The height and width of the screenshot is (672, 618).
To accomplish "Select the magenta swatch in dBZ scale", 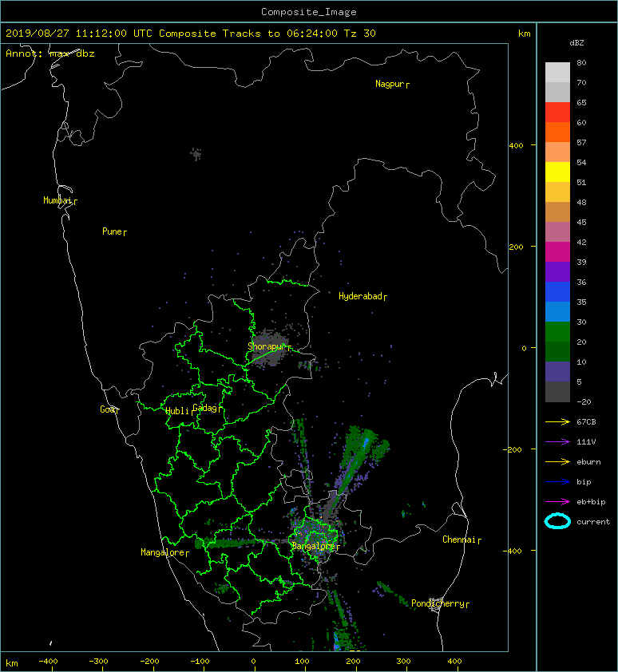I will coord(557,251).
